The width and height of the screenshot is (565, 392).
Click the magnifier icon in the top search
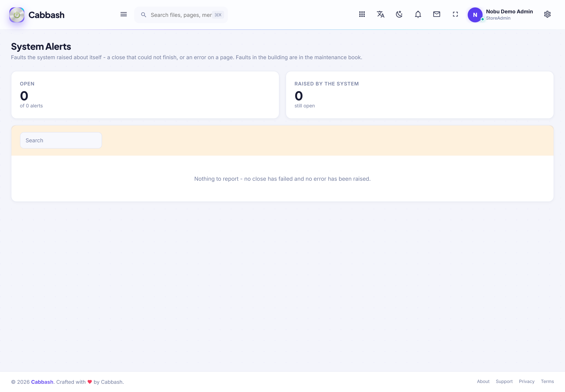[144, 15]
